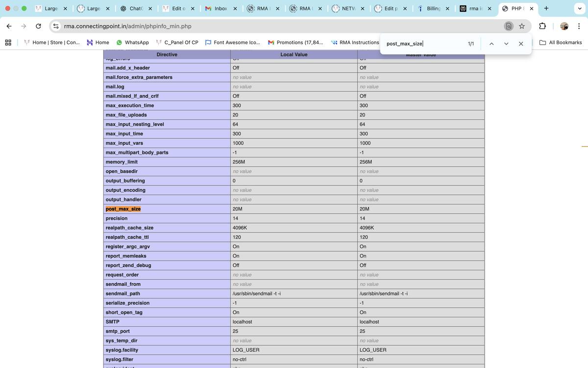Bookmark this page with the star icon
588x368 pixels.
(522, 26)
